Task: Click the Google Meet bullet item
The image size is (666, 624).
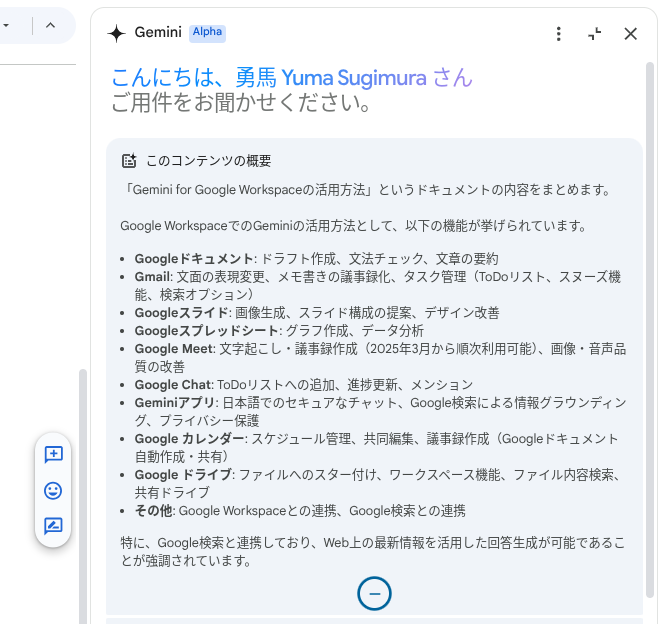Action: [380, 358]
